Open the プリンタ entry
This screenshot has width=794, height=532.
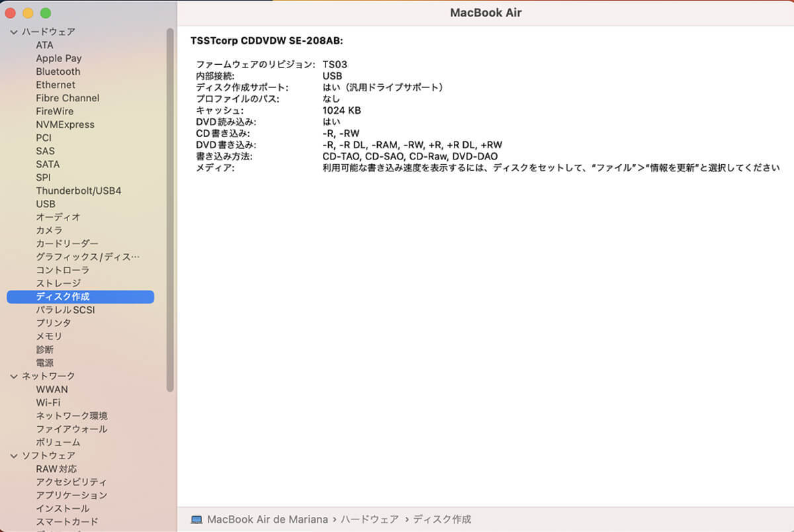(x=54, y=323)
